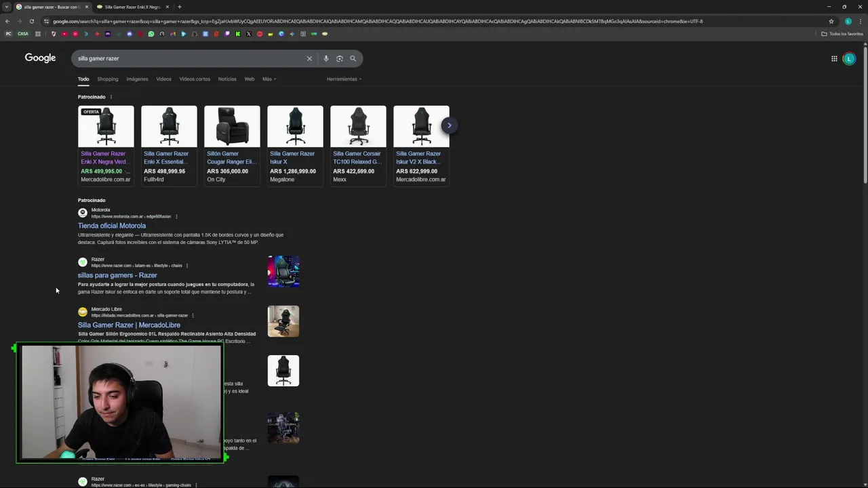Open the 'Tienda oficial Motorola' link

coord(112,226)
